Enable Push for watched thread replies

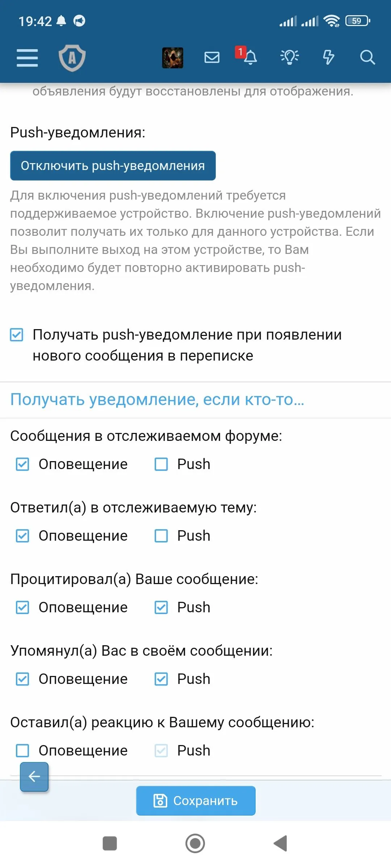pos(161,536)
